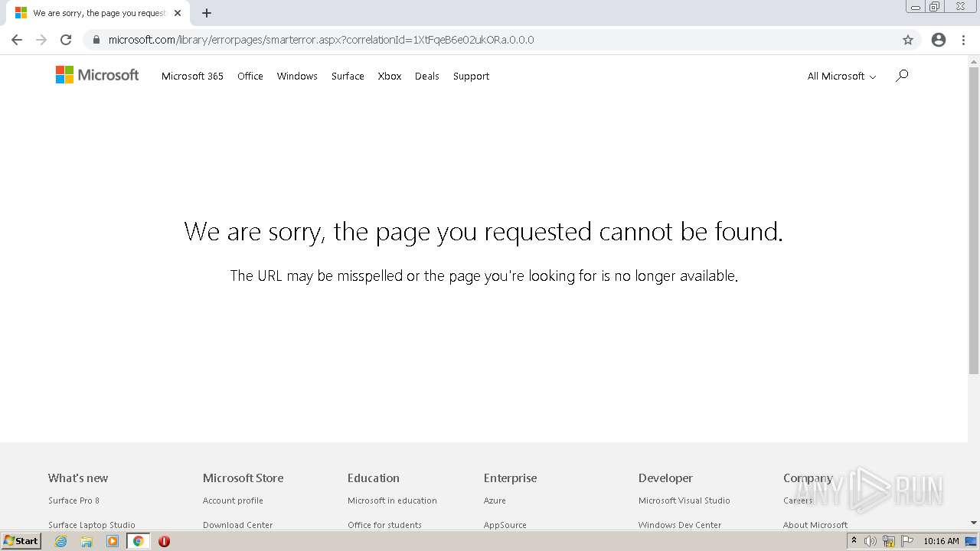This screenshot has height=551, width=980.
Task: Expand the All Microsoft dropdown
Action: coord(841,76)
